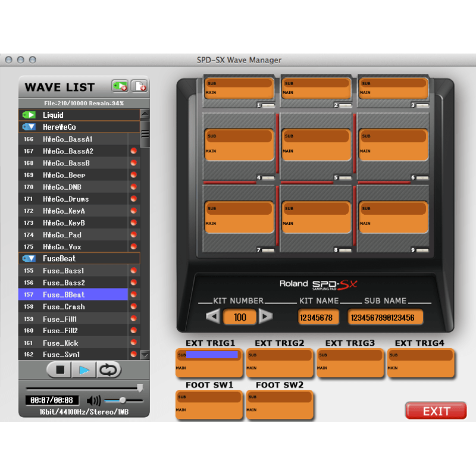Click the red indicator beside Fuse_Kick
The height and width of the screenshot is (476, 476).
pyautogui.click(x=135, y=342)
